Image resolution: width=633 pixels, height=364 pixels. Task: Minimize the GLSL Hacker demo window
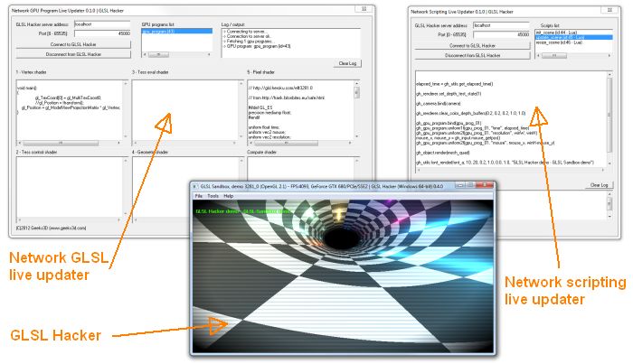[x=460, y=185]
